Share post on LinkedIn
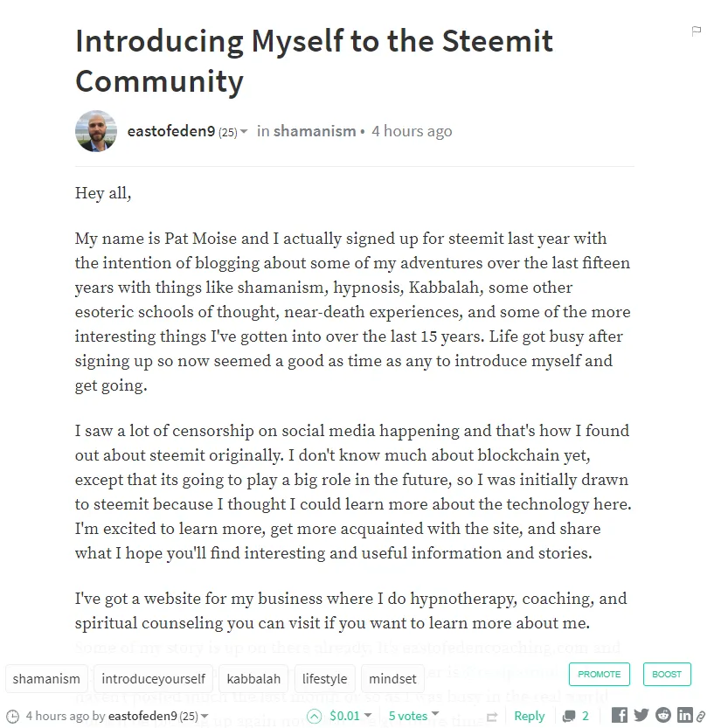The height and width of the screenshot is (728, 728). coord(685,715)
